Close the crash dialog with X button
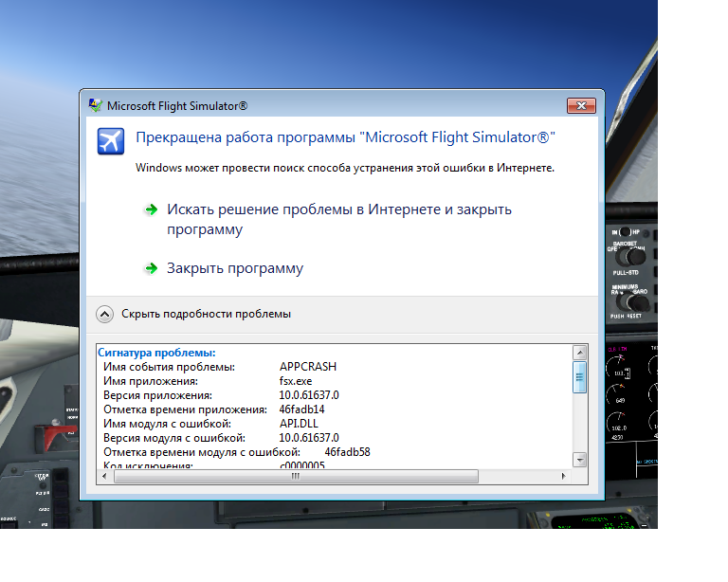This screenshot has height=582, width=728. click(x=581, y=106)
